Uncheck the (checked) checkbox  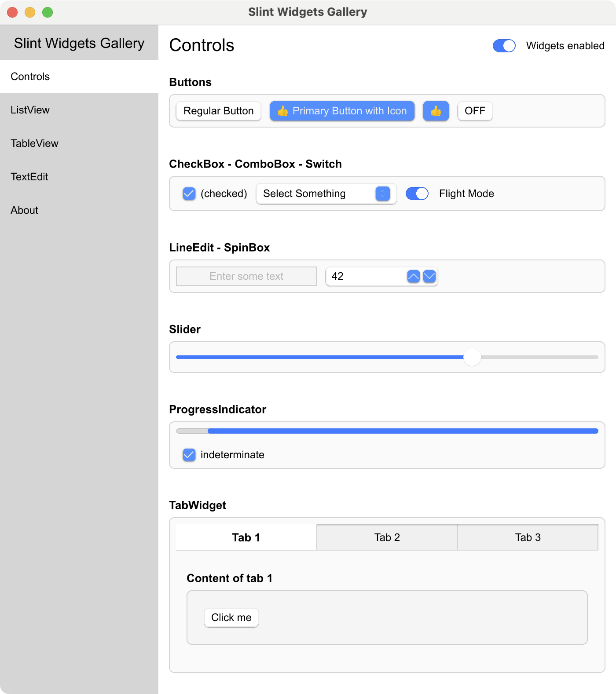[189, 194]
